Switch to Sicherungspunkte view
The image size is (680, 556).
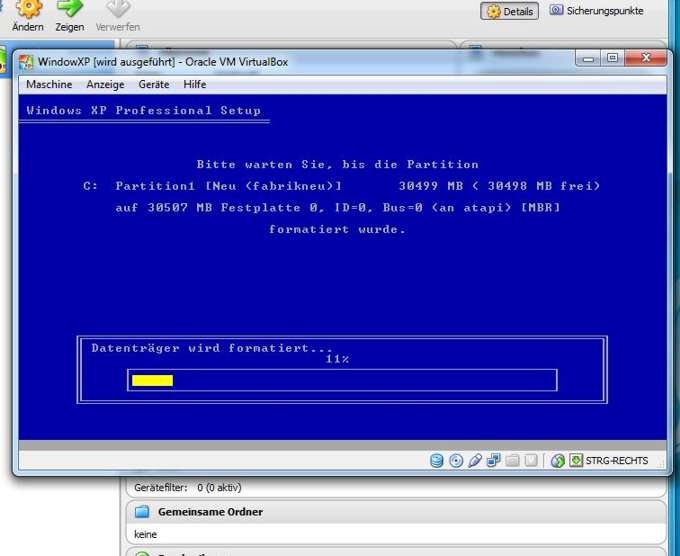click(596, 11)
